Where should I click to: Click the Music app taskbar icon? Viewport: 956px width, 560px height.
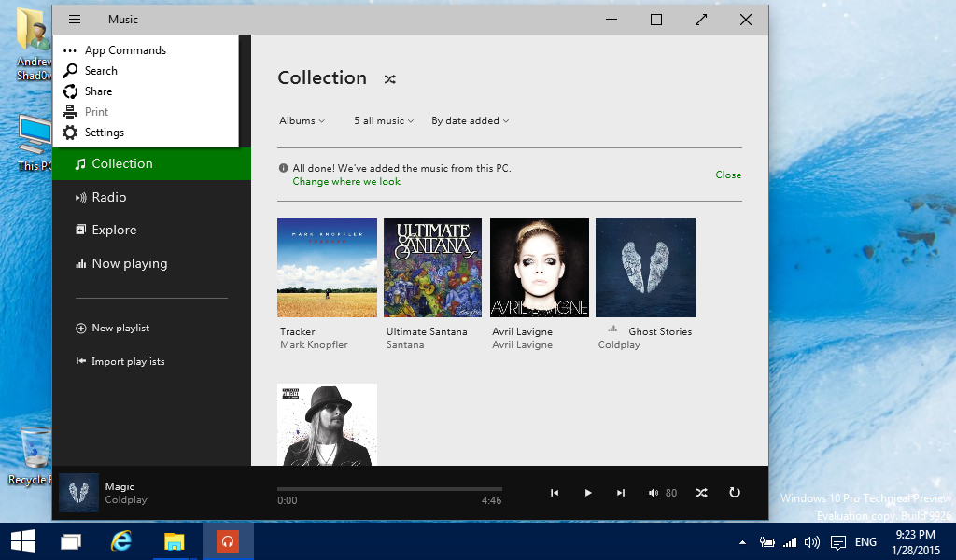click(x=228, y=541)
